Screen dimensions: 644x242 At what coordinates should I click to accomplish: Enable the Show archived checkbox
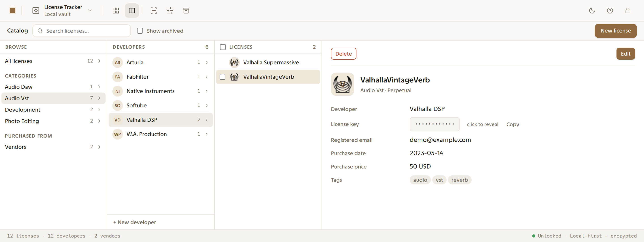point(140,31)
